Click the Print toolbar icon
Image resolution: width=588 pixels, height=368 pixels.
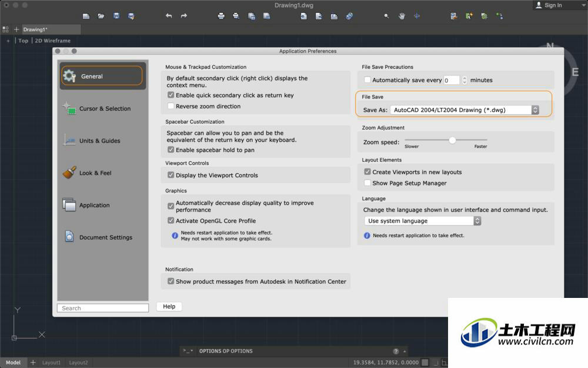(x=221, y=16)
